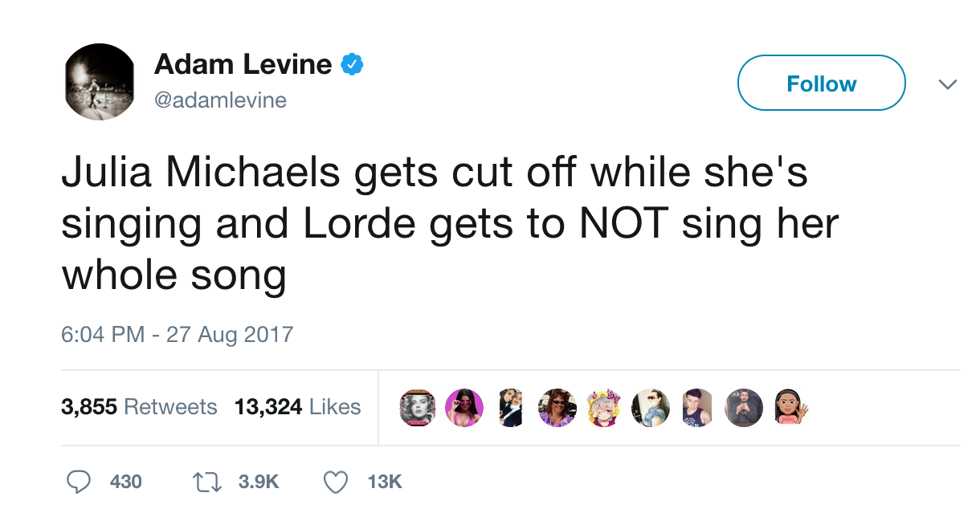Open the Adam Levine display name link
980x509 pixels.
(x=243, y=64)
